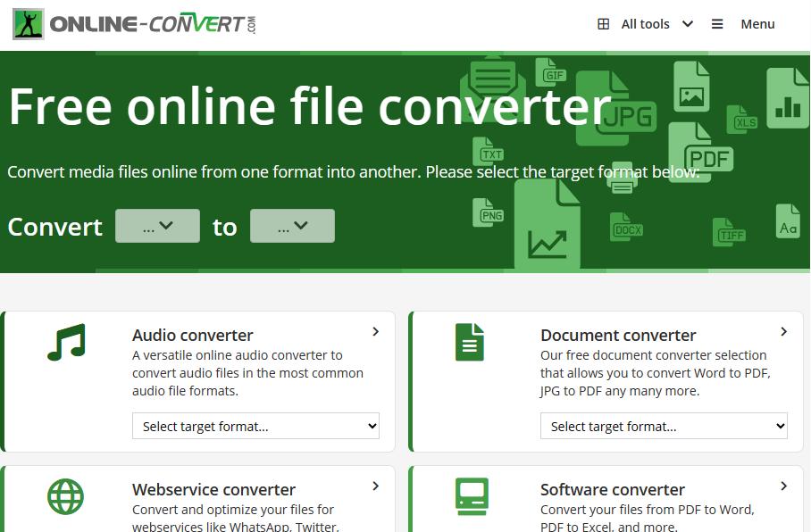
Task: Click the arrow on the Audio converter card
Action: (376, 331)
